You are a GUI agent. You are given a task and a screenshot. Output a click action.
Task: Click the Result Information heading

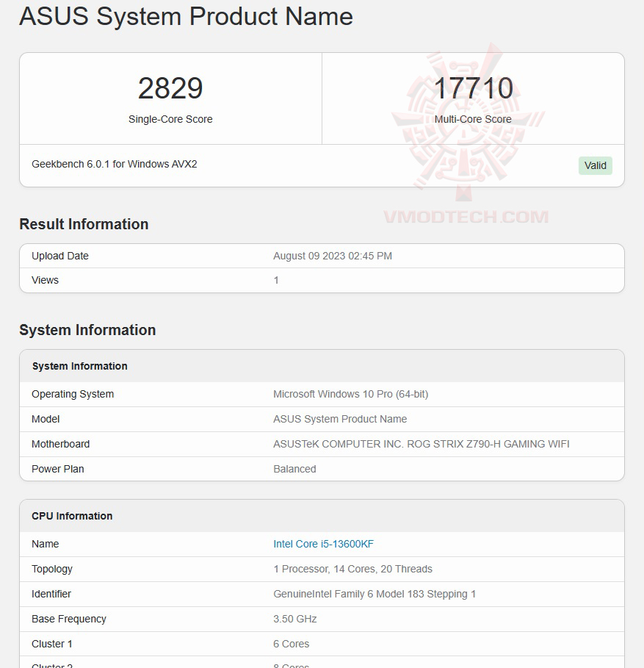tap(84, 224)
